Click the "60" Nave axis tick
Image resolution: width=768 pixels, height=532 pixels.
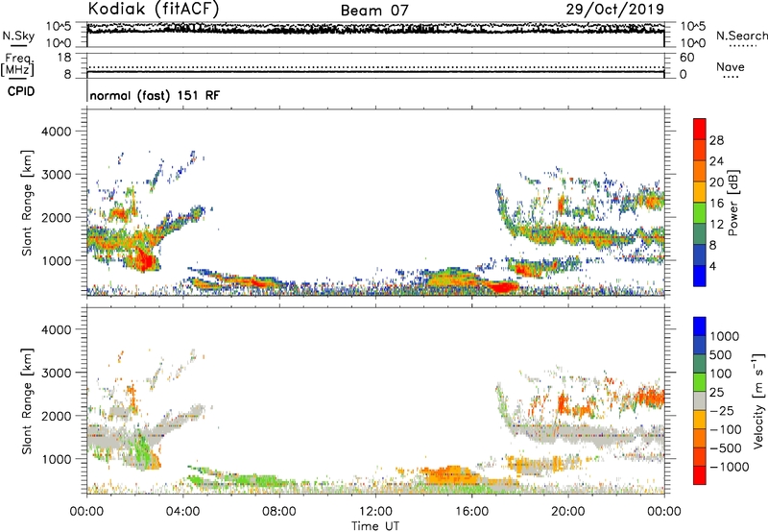[686, 58]
